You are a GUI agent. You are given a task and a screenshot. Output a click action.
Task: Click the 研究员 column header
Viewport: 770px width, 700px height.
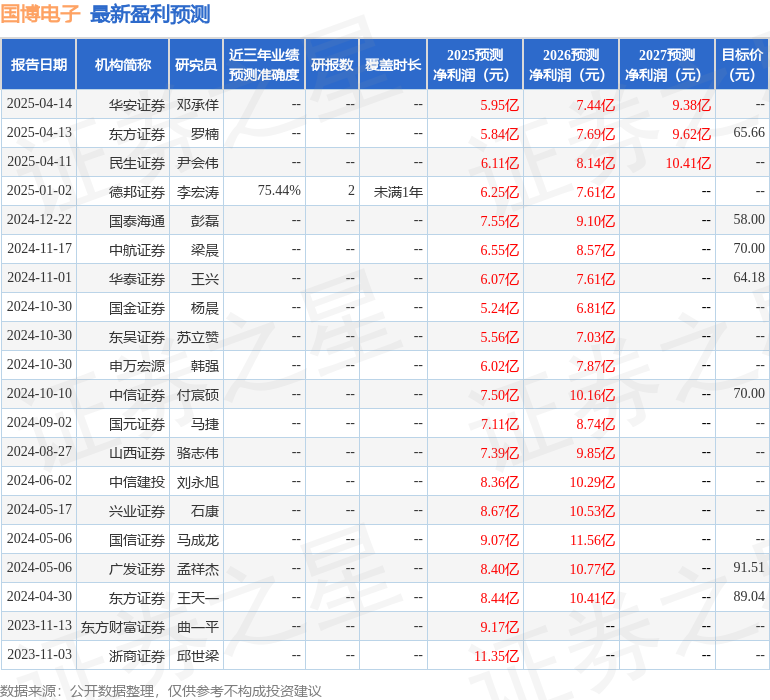tap(195, 65)
